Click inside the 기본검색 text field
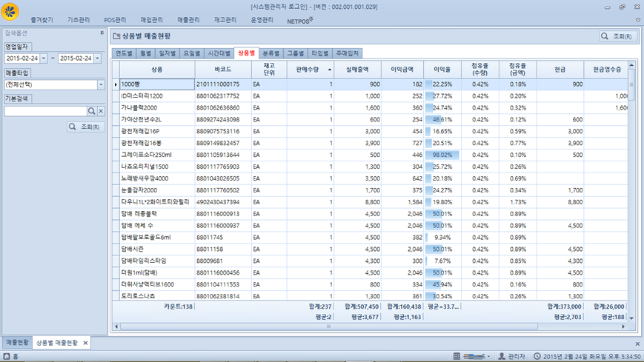Screen dimensions: 644x362 (x=46, y=111)
